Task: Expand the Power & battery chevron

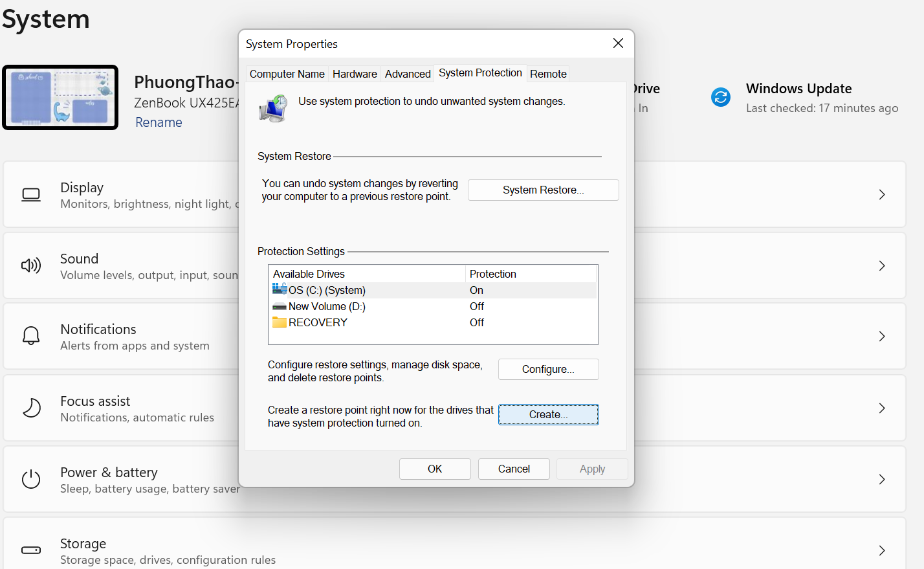Action: click(x=882, y=479)
